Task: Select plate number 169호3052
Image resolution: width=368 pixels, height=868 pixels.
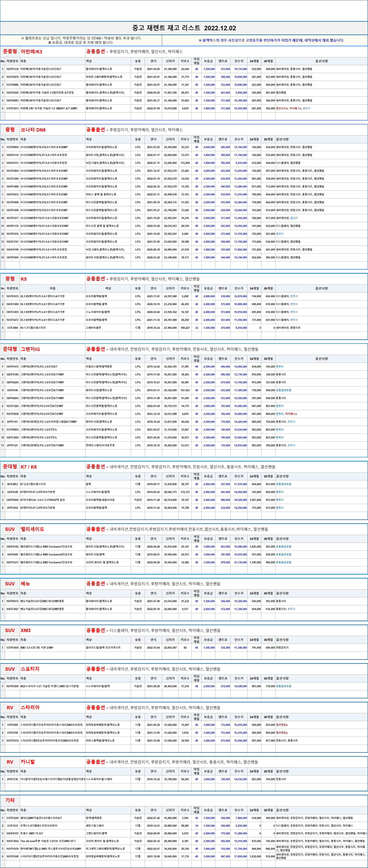Action: click(12, 841)
